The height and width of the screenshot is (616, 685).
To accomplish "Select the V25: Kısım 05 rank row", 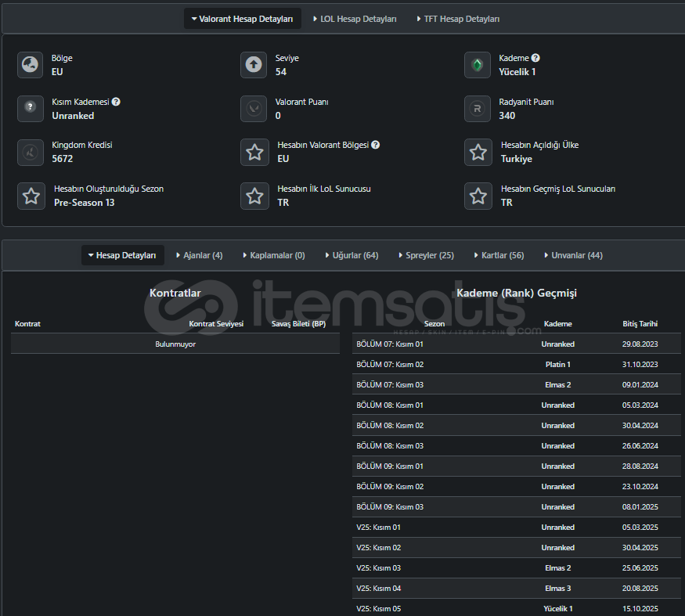I will coord(516,608).
